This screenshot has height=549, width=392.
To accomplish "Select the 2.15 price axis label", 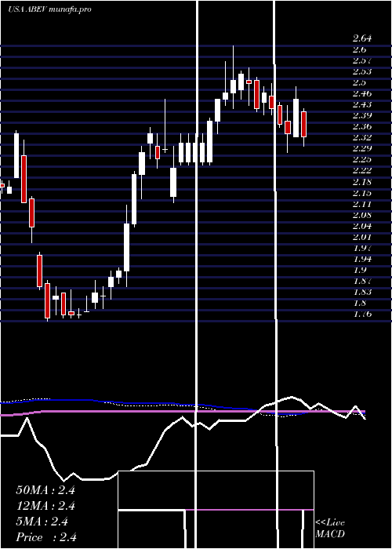I will tap(362, 193).
